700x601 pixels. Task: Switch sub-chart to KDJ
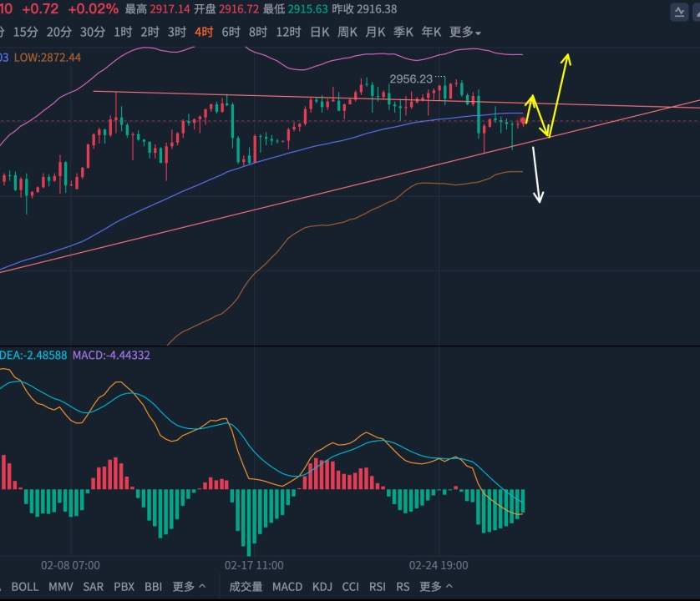tap(322, 587)
